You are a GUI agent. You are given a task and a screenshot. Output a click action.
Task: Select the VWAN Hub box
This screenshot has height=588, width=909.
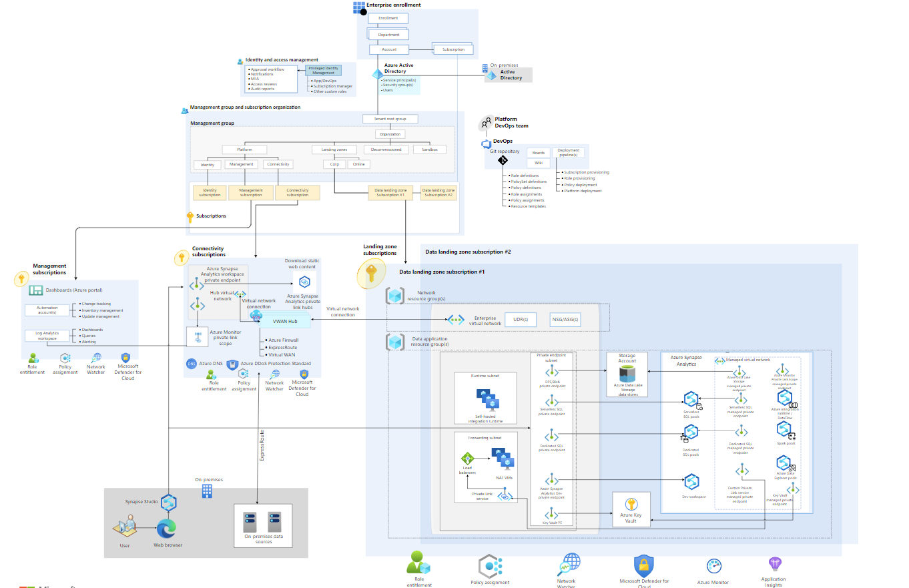[284, 321]
